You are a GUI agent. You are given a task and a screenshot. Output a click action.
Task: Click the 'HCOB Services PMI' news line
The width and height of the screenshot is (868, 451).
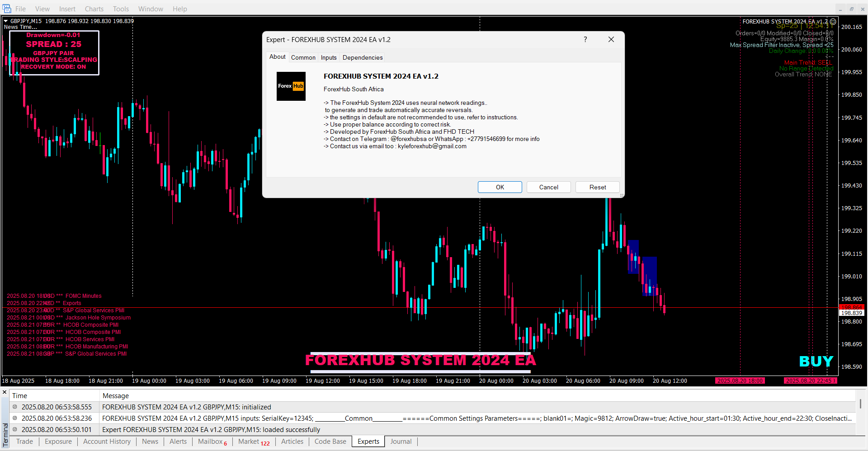point(61,339)
